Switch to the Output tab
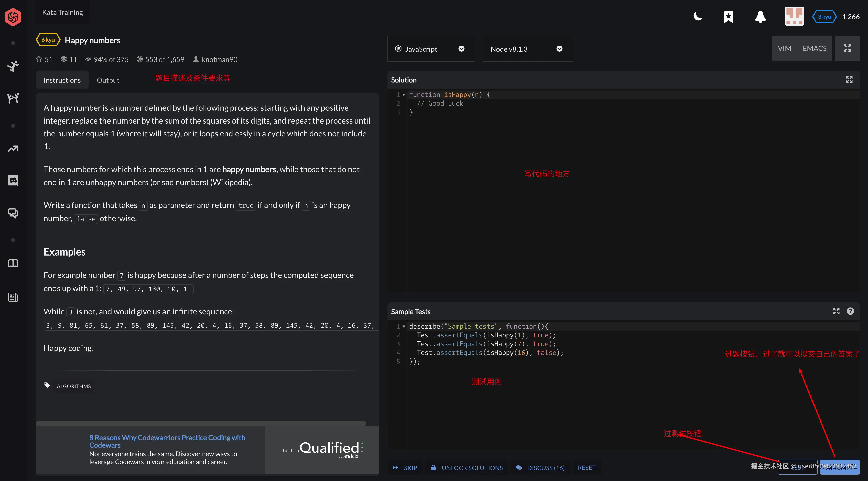 click(x=108, y=80)
